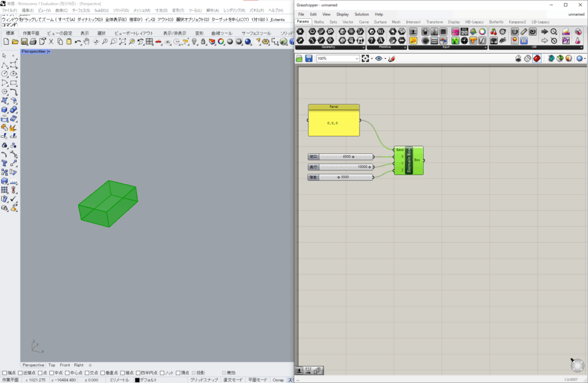This screenshot has width=588, height=383.
Task: Click the Zoom Extents icon in Grasshopper toolbar
Action: 365,59
